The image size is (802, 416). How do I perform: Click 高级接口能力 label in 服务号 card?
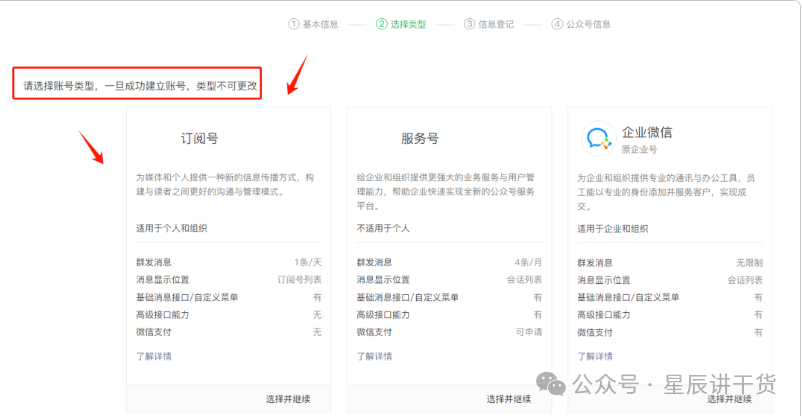tap(383, 315)
